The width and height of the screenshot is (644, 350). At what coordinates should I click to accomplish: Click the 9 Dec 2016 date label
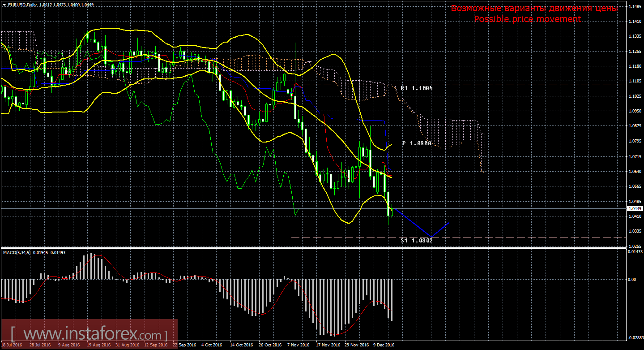383,345
